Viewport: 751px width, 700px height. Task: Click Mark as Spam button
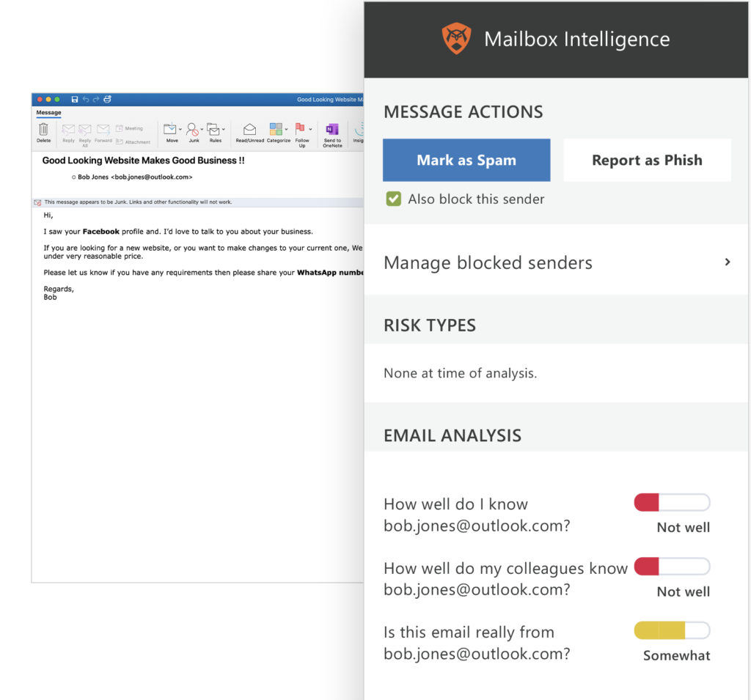coord(466,160)
